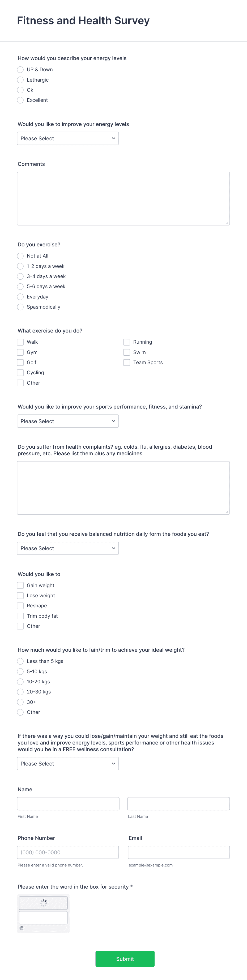Select Less than 5 kgs option

20,661
